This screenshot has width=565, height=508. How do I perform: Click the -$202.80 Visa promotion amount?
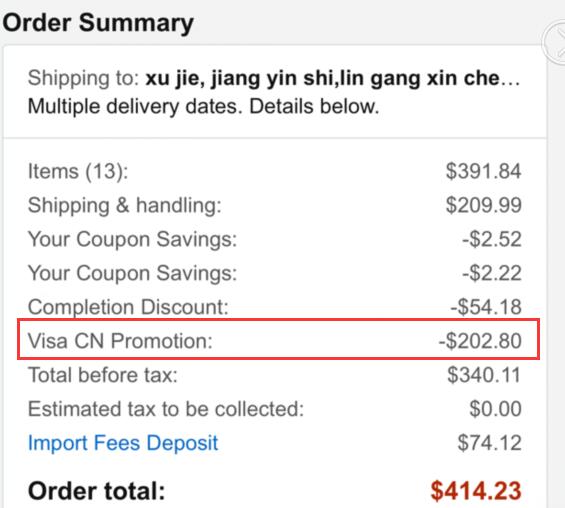[480, 341]
